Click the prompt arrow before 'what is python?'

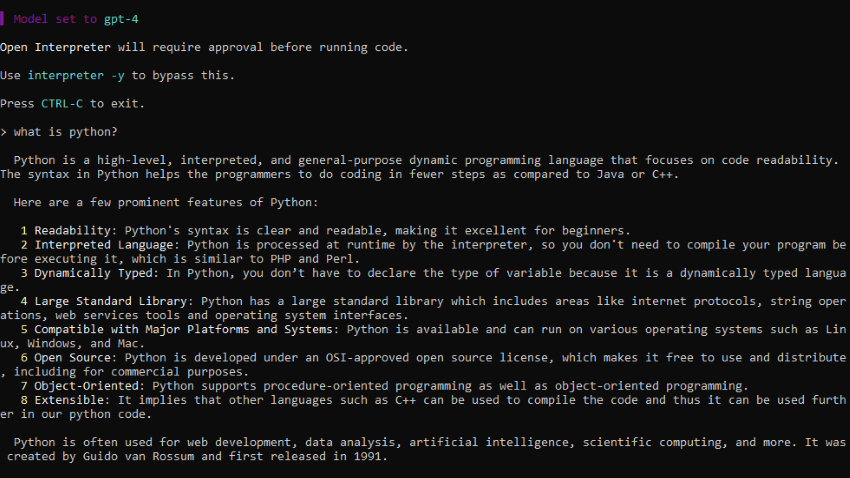3,132
